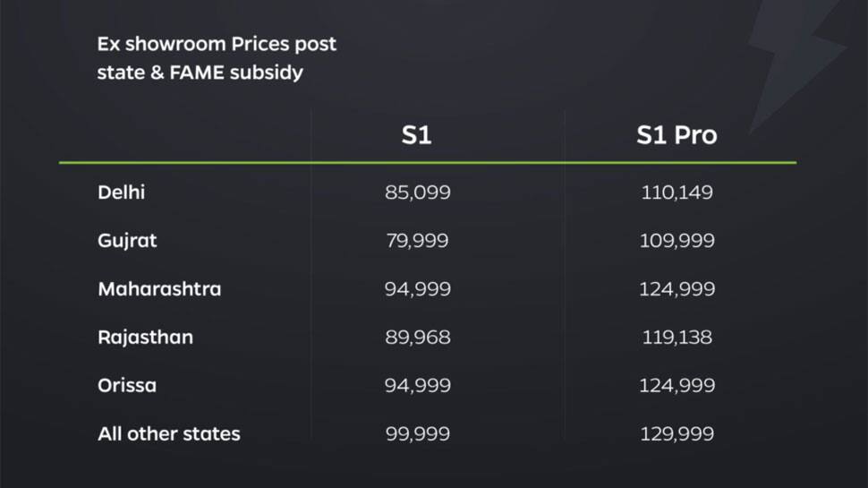The image size is (868, 488).
Task: Select Rajasthan S1 Pro price 119,138
Action: [677, 338]
